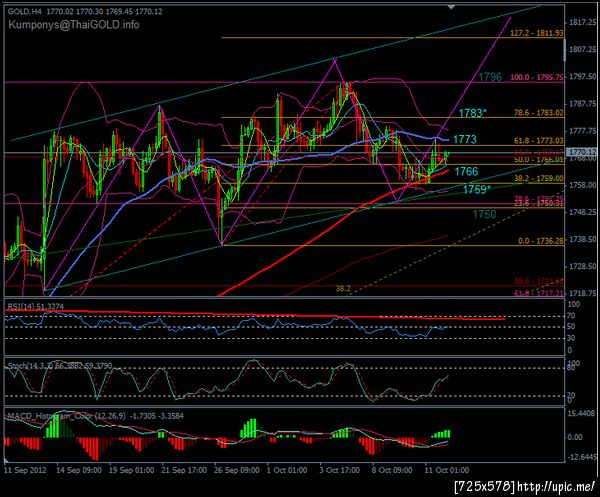Click the 11 Oct 01:00 time label
The height and width of the screenshot is (497, 600).
pyautogui.click(x=447, y=470)
